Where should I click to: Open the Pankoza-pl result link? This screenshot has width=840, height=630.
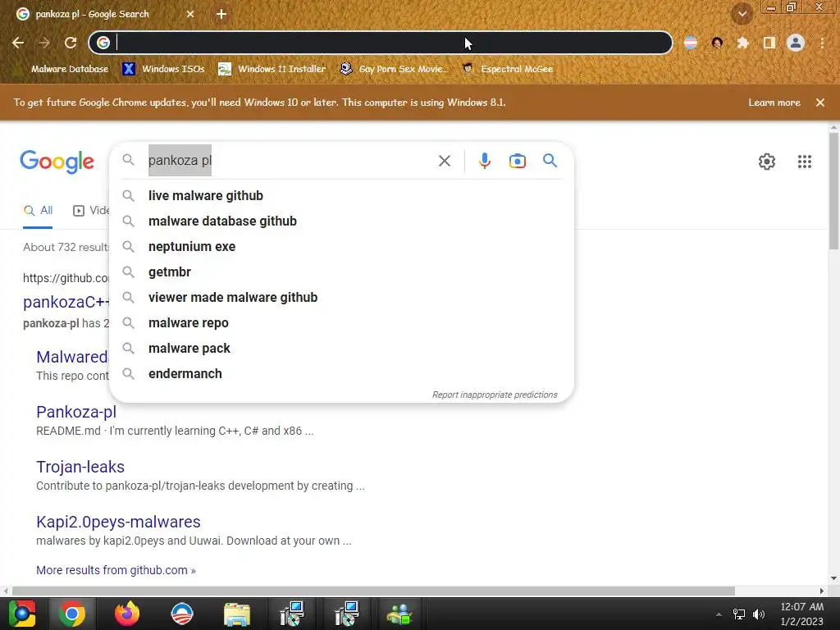click(x=76, y=412)
